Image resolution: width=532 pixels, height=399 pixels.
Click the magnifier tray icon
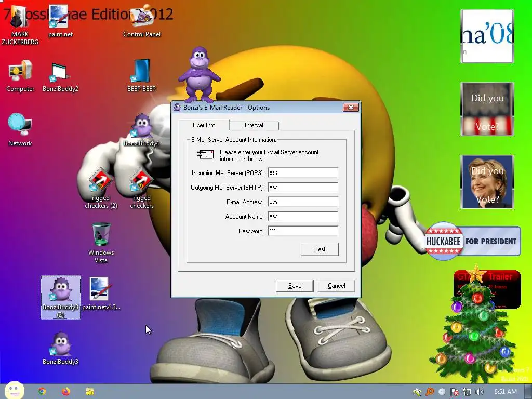point(430,392)
